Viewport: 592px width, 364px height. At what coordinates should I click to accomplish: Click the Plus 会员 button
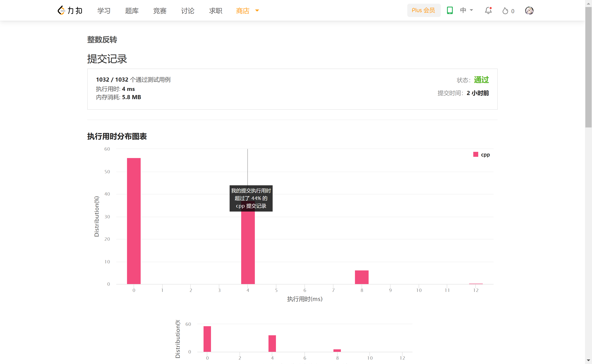(x=423, y=10)
